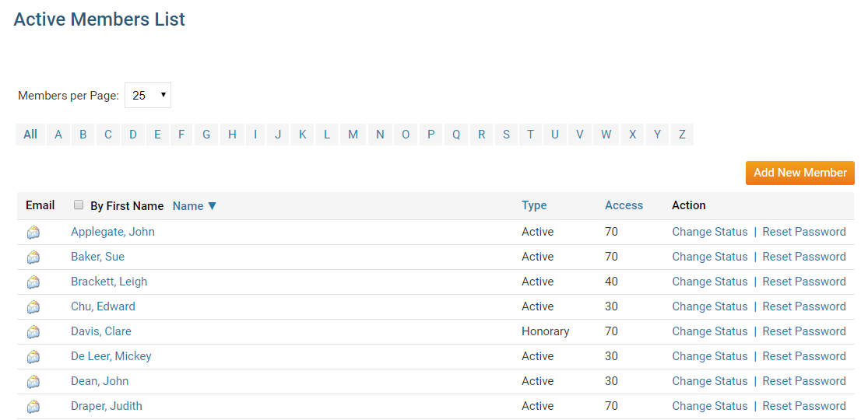868x420 pixels.
Task: Enable the By First Name checkbox
Action: (79, 205)
